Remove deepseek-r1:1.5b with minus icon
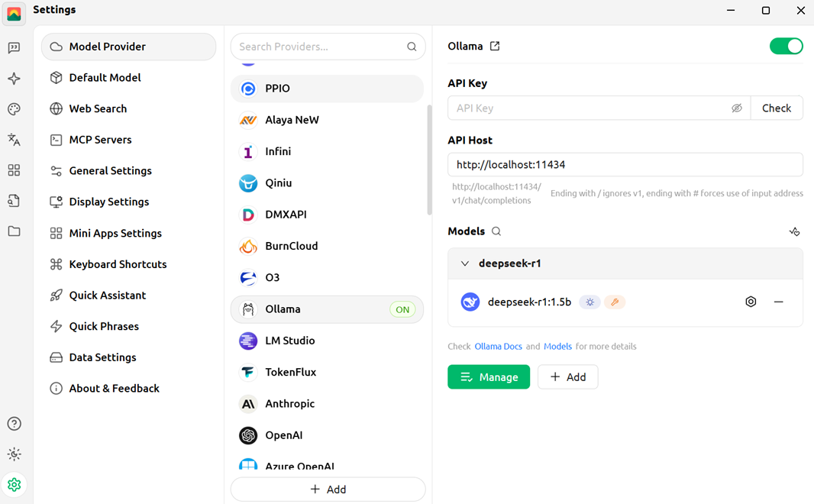814x504 pixels. coord(778,302)
